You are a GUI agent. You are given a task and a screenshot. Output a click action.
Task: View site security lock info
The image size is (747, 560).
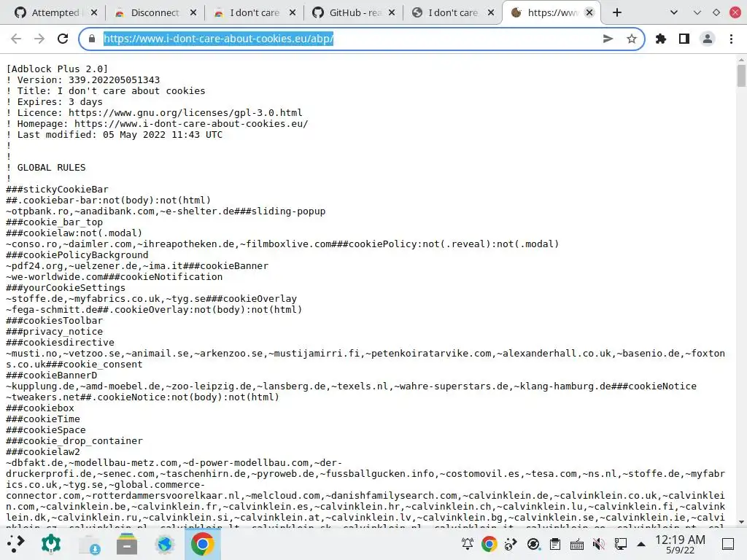click(x=92, y=39)
